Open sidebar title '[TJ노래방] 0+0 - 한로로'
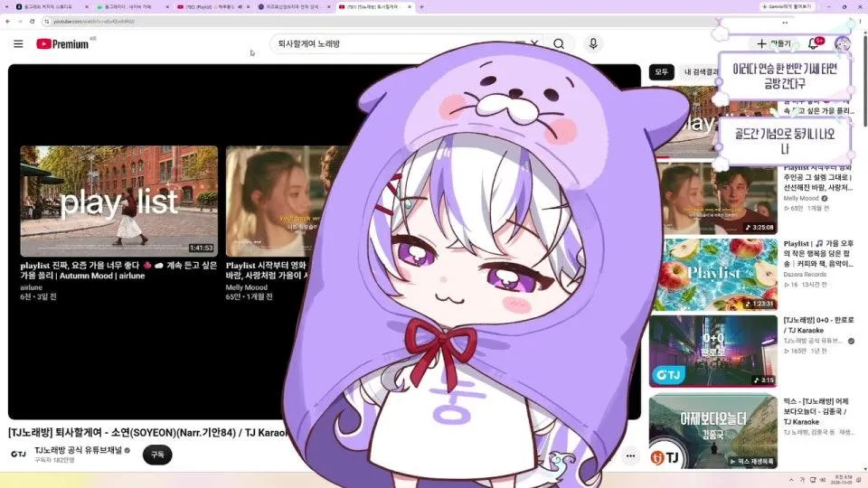The image size is (868, 488). click(818, 324)
